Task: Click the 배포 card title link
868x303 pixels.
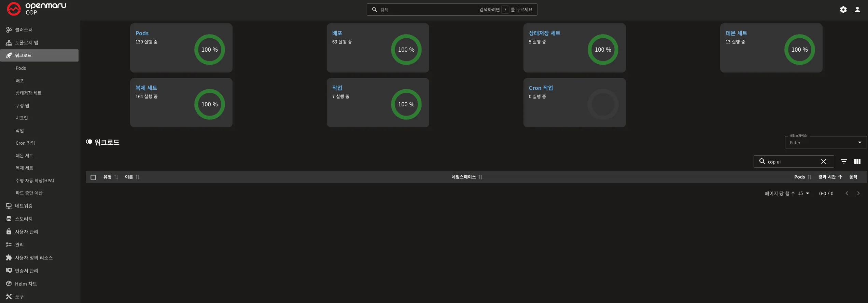Action: click(x=337, y=33)
